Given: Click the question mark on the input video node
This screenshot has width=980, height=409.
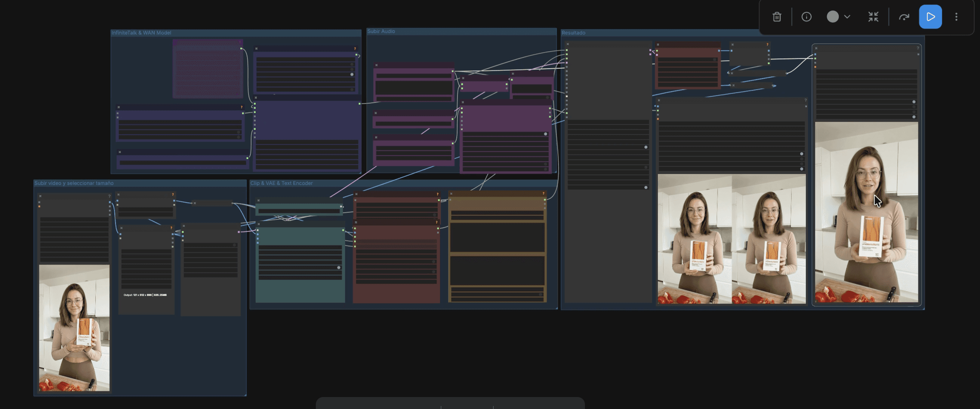Looking at the screenshot, I should pyautogui.click(x=109, y=196).
